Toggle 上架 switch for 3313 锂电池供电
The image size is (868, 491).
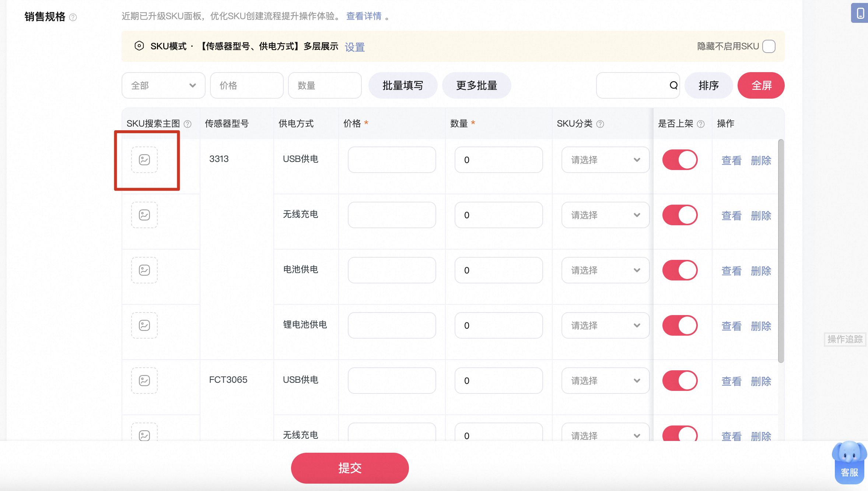[680, 325]
